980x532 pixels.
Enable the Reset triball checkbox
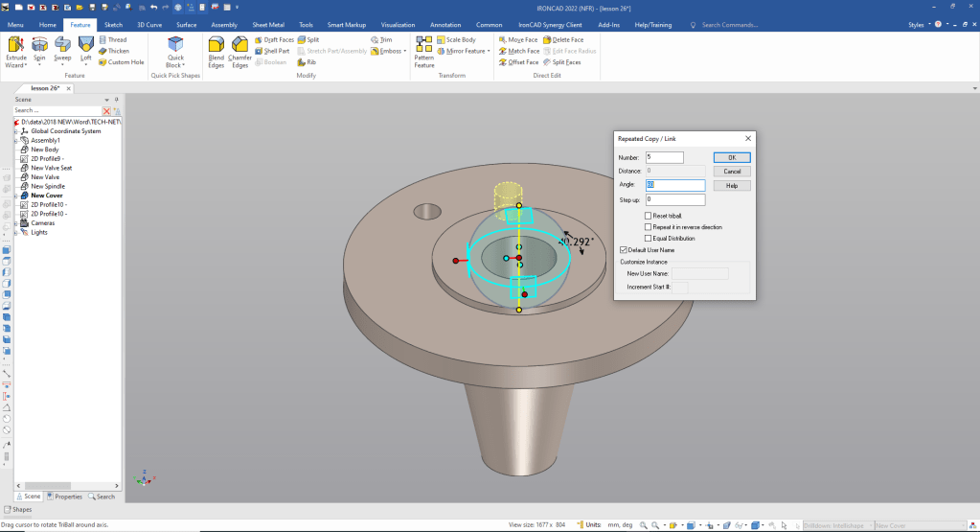[x=649, y=217]
